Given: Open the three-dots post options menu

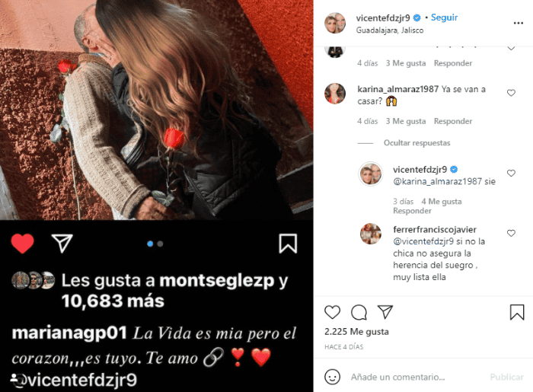Looking at the screenshot, I should pyautogui.click(x=518, y=23).
